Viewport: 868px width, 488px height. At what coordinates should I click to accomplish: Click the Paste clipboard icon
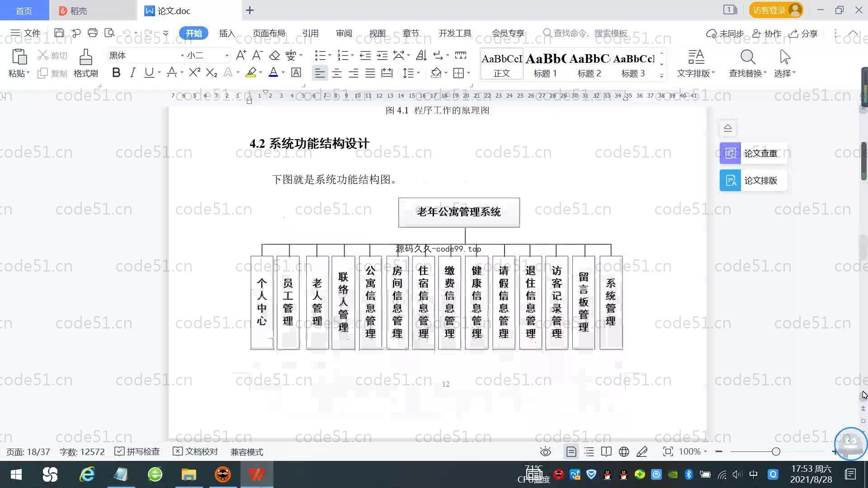19,57
